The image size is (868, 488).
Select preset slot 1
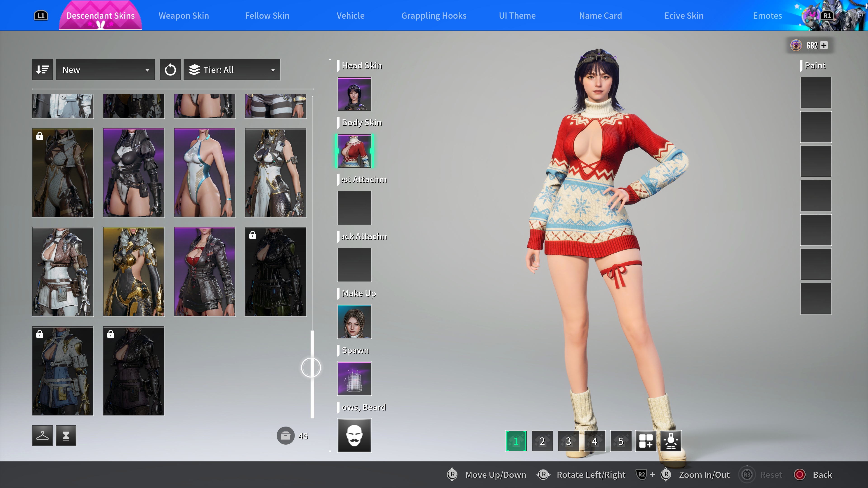click(516, 441)
